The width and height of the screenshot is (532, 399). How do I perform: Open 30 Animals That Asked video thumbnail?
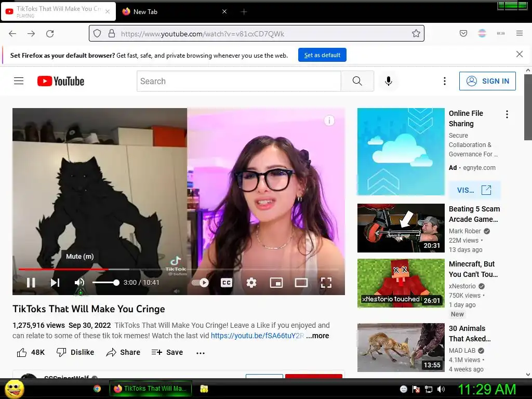click(401, 348)
